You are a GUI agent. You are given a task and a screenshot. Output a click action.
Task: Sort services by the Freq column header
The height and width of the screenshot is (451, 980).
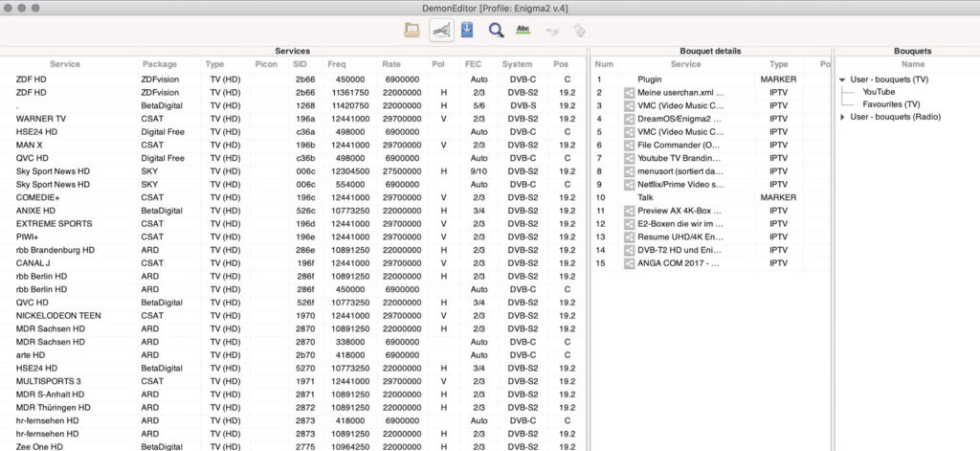[336, 64]
